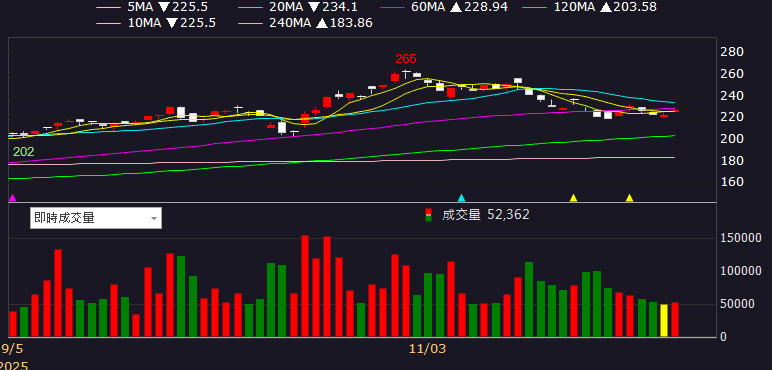Click the 240MA pink line swatch
The width and height of the screenshot is (772, 370).
(x=251, y=23)
